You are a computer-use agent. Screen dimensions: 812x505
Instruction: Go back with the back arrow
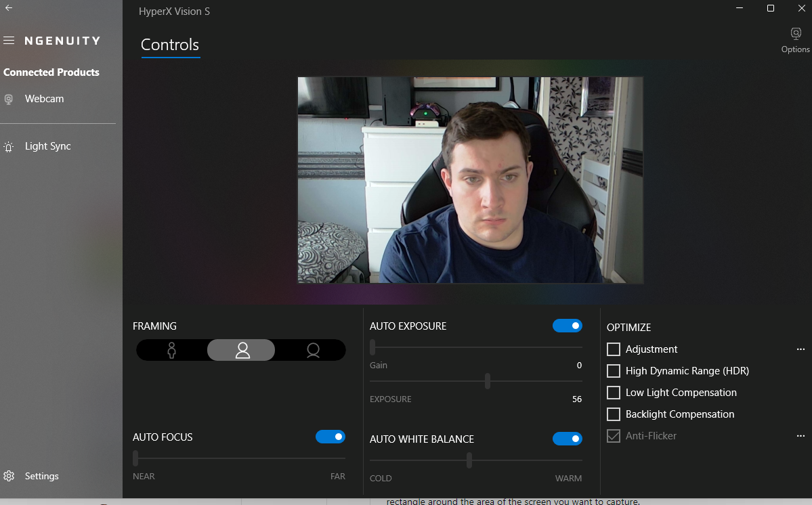coord(8,7)
